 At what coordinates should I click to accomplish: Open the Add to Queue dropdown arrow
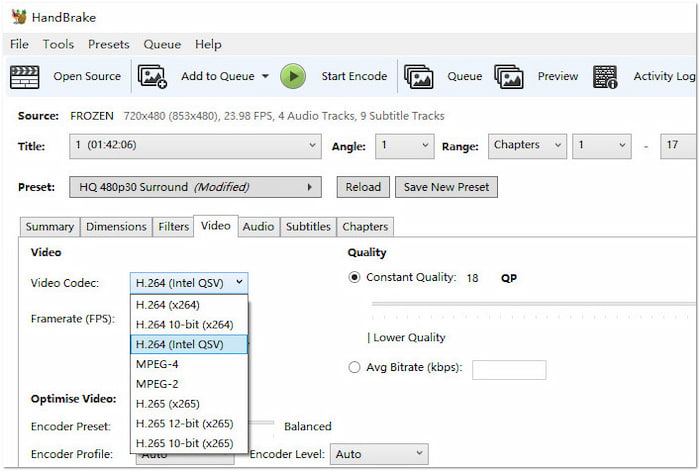265,76
